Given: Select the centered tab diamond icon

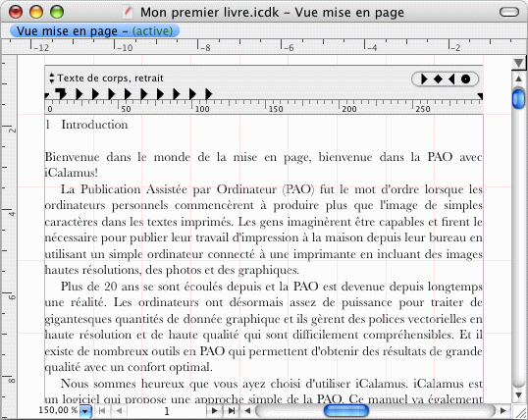Looking at the screenshot, I should pyautogui.click(x=438, y=79).
